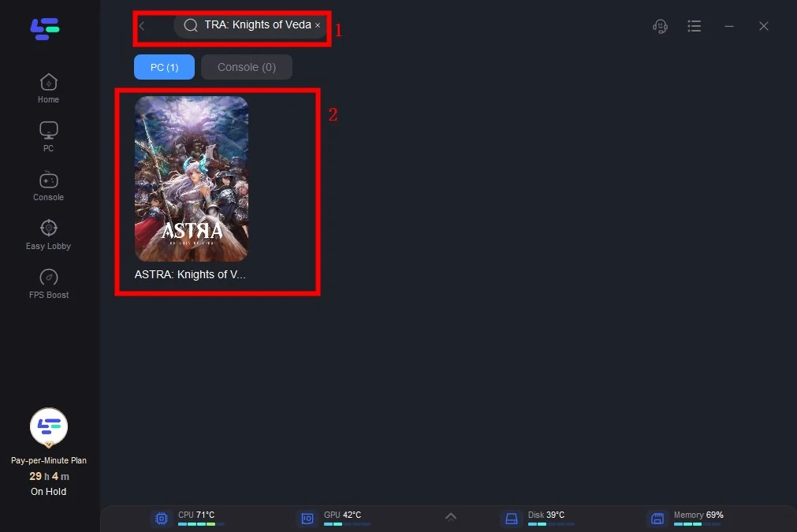The height and width of the screenshot is (532, 797).
Task: Switch to the Console (0) tab
Action: pos(246,67)
